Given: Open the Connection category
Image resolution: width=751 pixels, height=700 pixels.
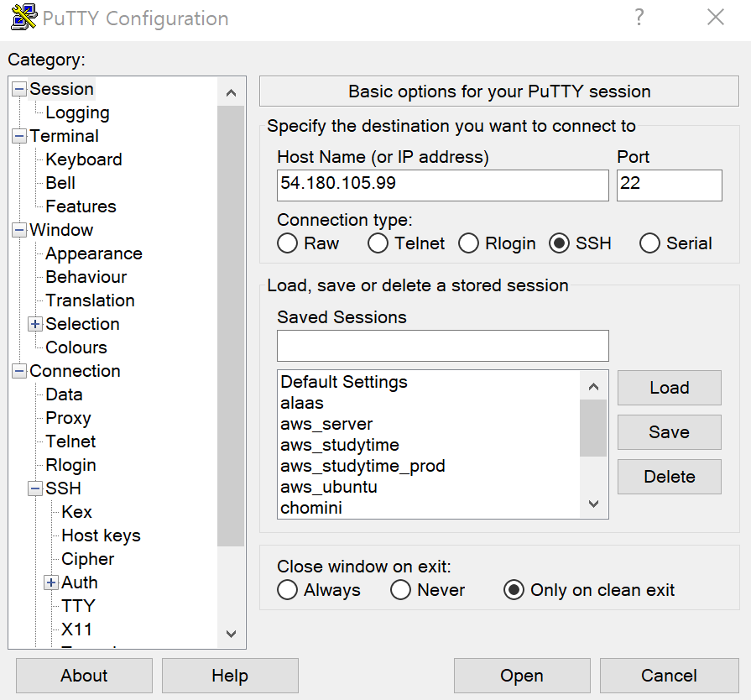Looking at the screenshot, I should [75, 371].
